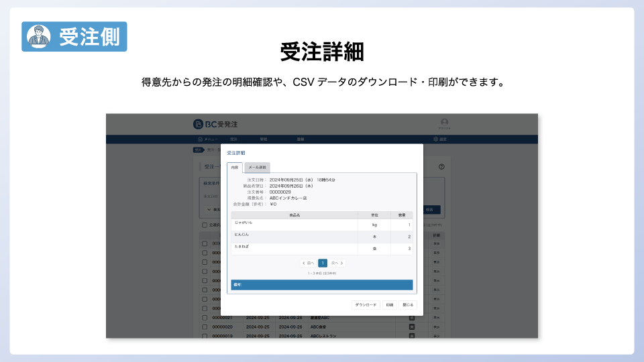Click 表示 button in the 00000021 row
The width and height of the screenshot is (644, 362).
[x=436, y=318]
